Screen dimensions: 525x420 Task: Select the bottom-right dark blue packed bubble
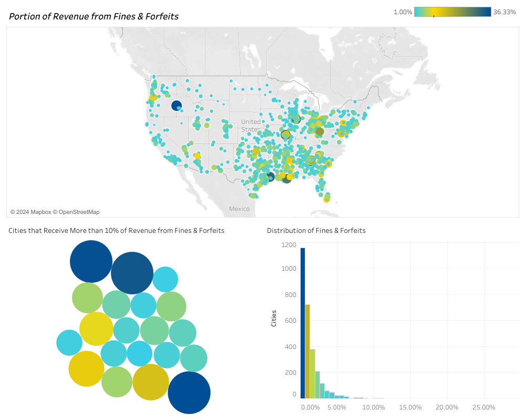point(189,393)
